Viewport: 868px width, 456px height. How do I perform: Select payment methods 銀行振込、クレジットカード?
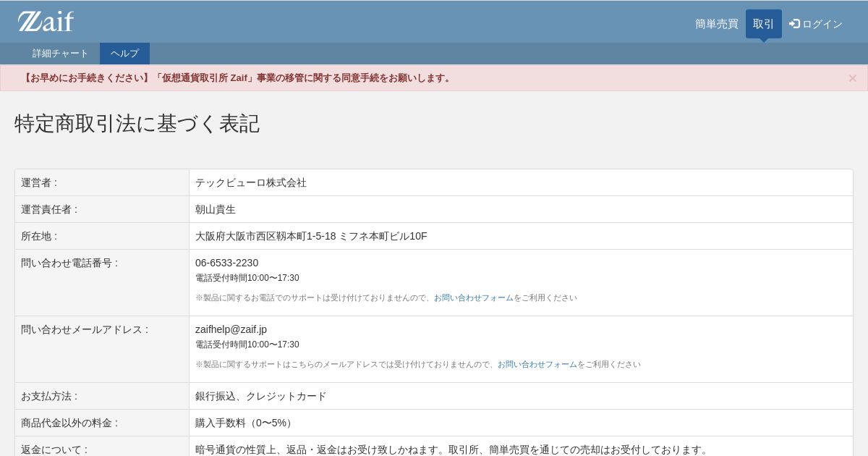click(261, 396)
